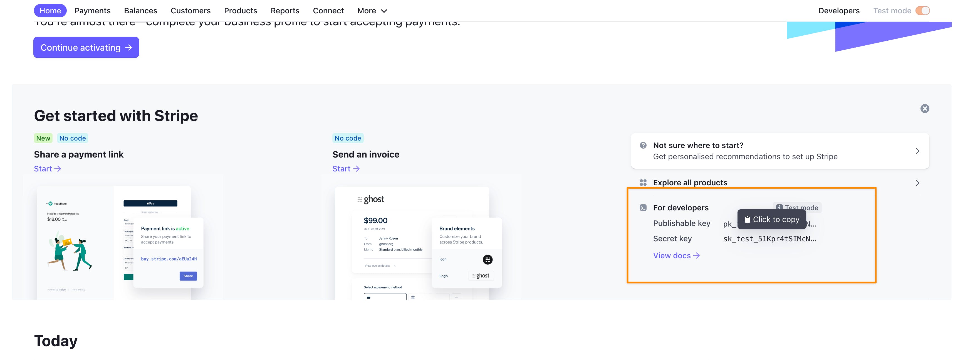
Task: Open the Developers menu item
Action: coord(838,11)
